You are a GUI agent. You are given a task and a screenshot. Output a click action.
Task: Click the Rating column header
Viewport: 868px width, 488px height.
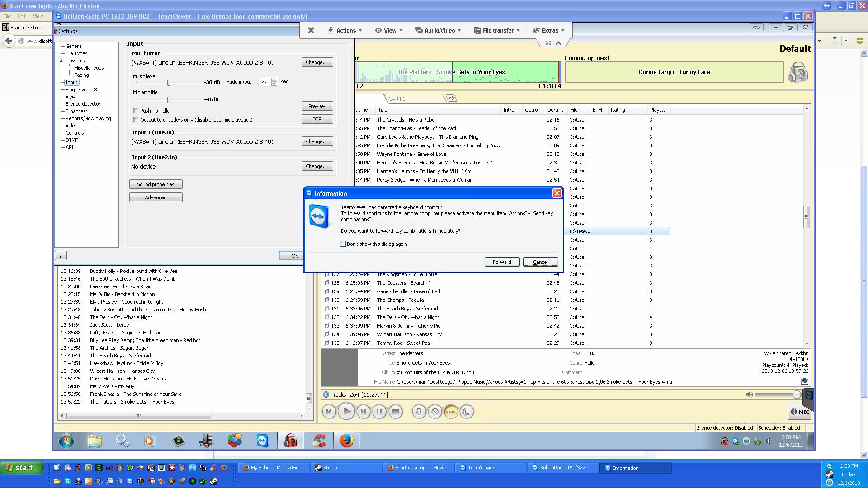point(628,110)
